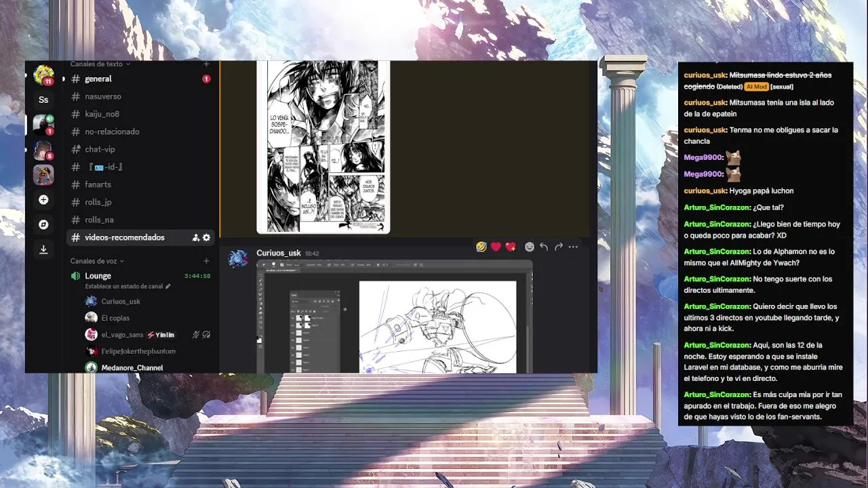This screenshot has width=868, height=488.
Task: Collapse the Canales de texto category
Action: pos(100,64)
